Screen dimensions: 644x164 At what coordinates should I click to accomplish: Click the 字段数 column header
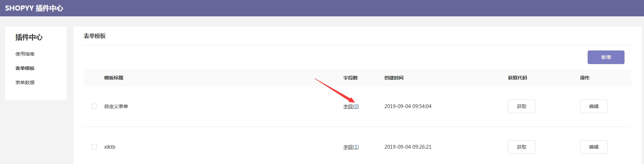[351, 78]
